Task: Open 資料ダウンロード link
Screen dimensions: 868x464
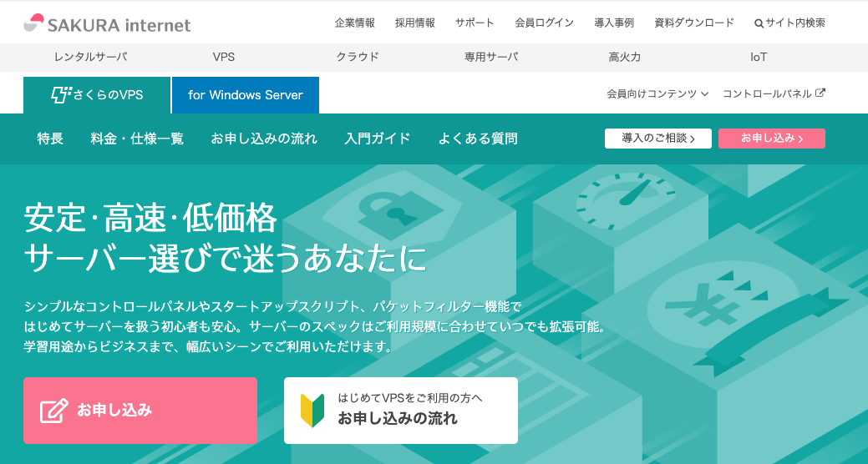Action: coord(694,23)
